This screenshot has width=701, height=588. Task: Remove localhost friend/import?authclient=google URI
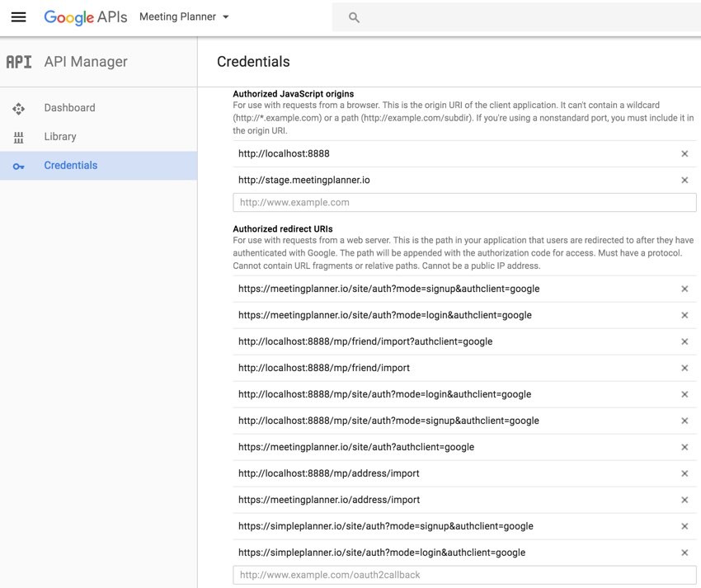tap(685, 341)
